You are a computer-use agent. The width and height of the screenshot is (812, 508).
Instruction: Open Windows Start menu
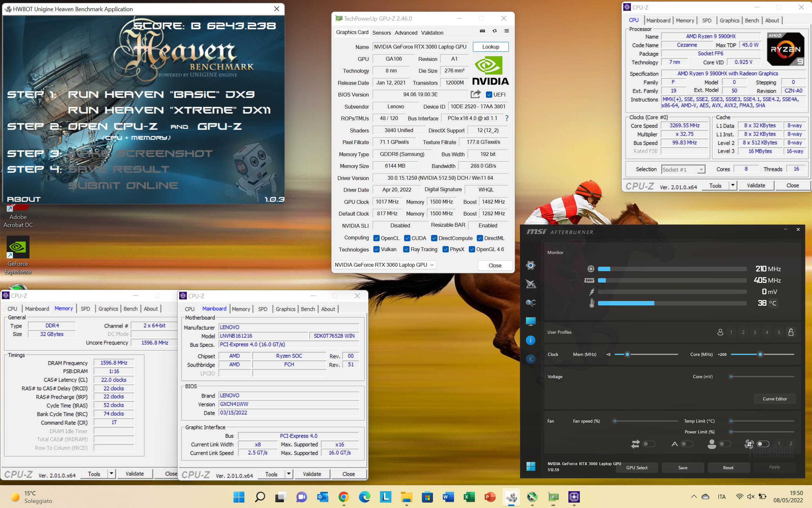coord(239,497)
